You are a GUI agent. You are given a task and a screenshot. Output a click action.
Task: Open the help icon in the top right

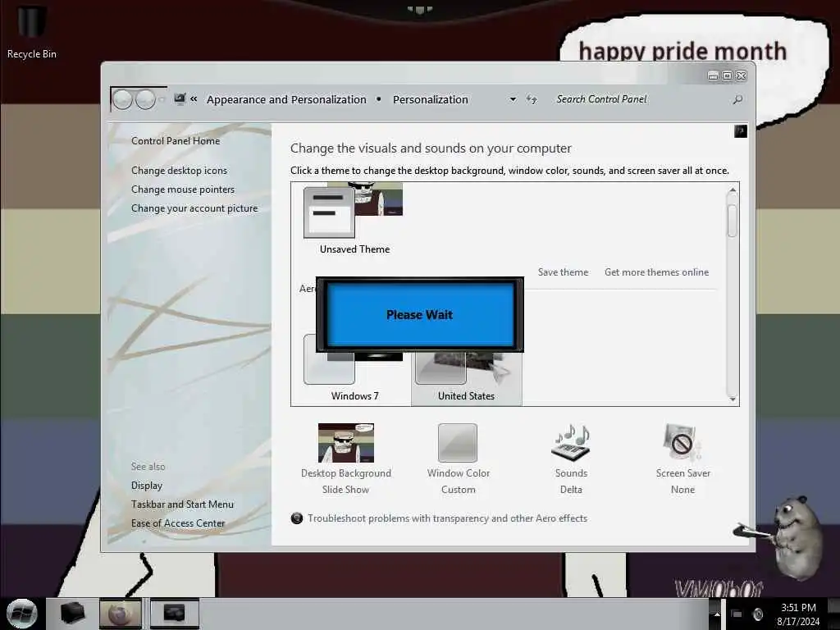[x=741, y=131]
